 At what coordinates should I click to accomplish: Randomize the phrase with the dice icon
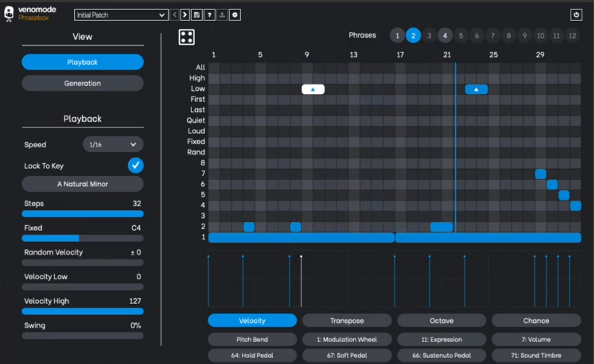point(187,37)
